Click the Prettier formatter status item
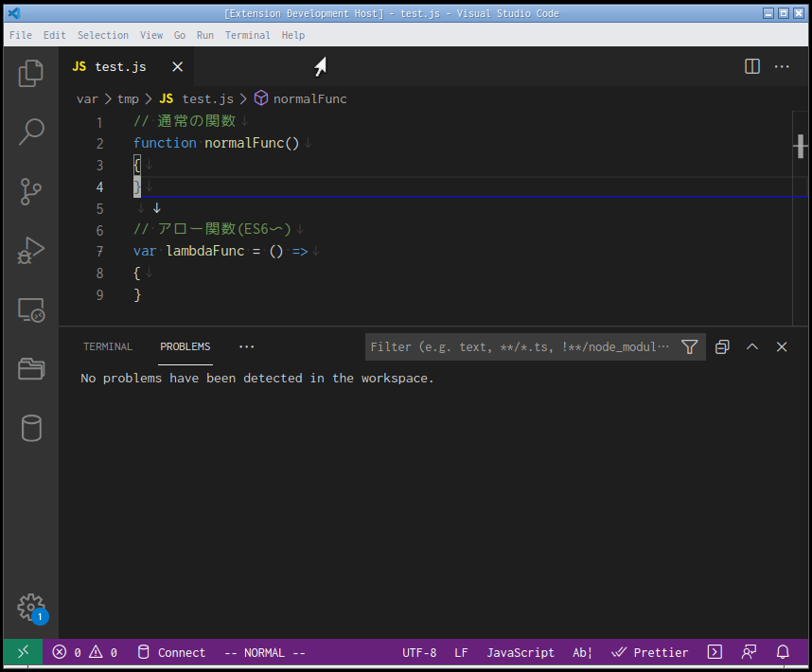 coord(649,652)
